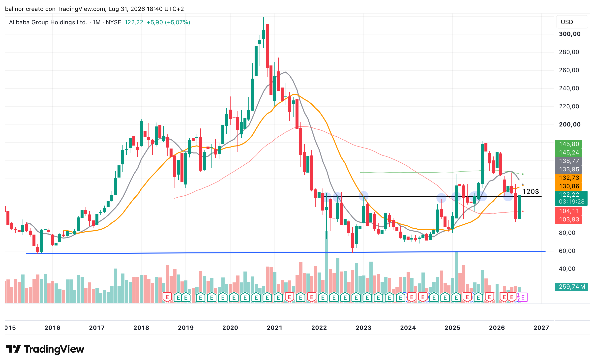This screenshot has height=364, width=595.
Task: Click the 122,22 last price in the header
Action: click(x=134, y=22)
